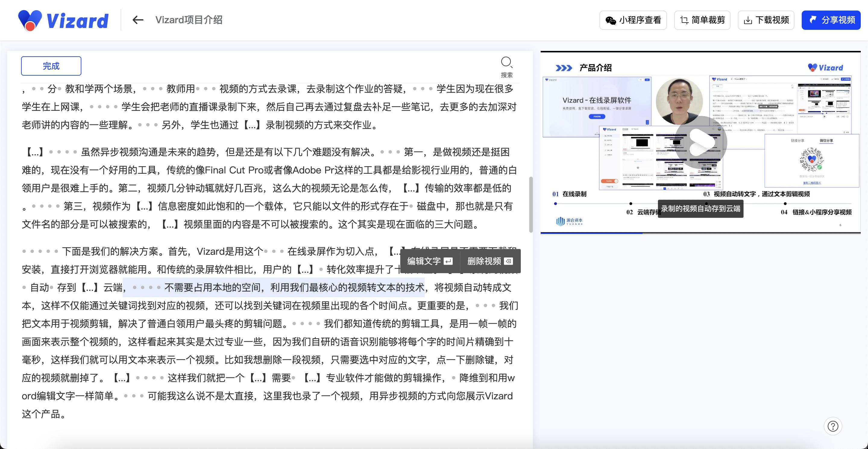
Task: Click the subtitle 录制的视频自动存到云端 in the video
Action: pos(700,209)
